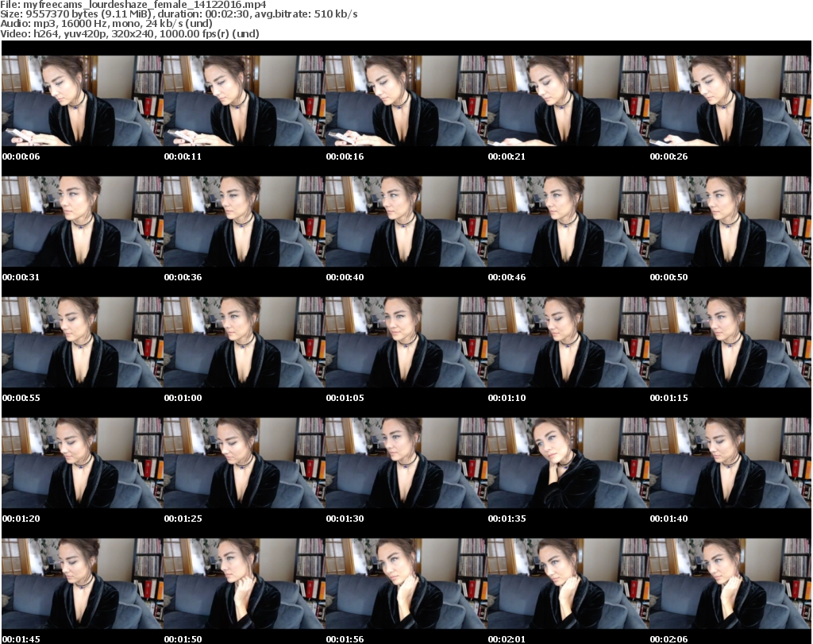The height and width of the screenshot is (644, 813).
Task: Click the 00:00:16 timestamp label
Action: [345, 156]
